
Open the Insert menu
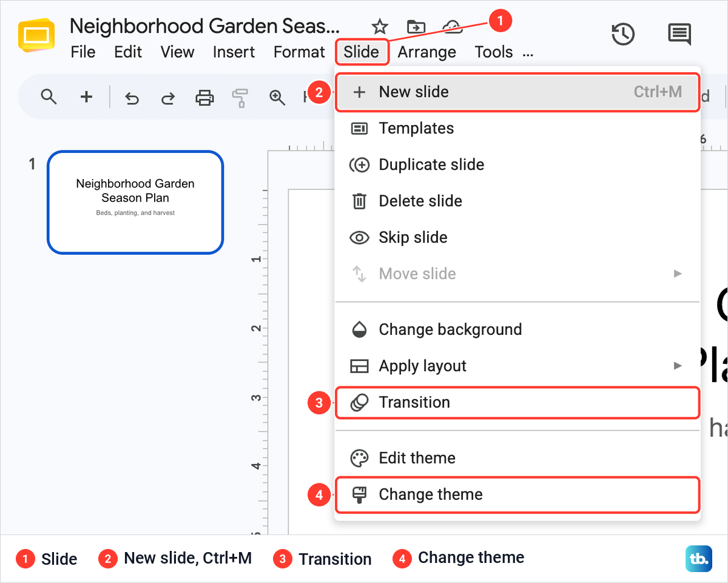coord(234,52)
